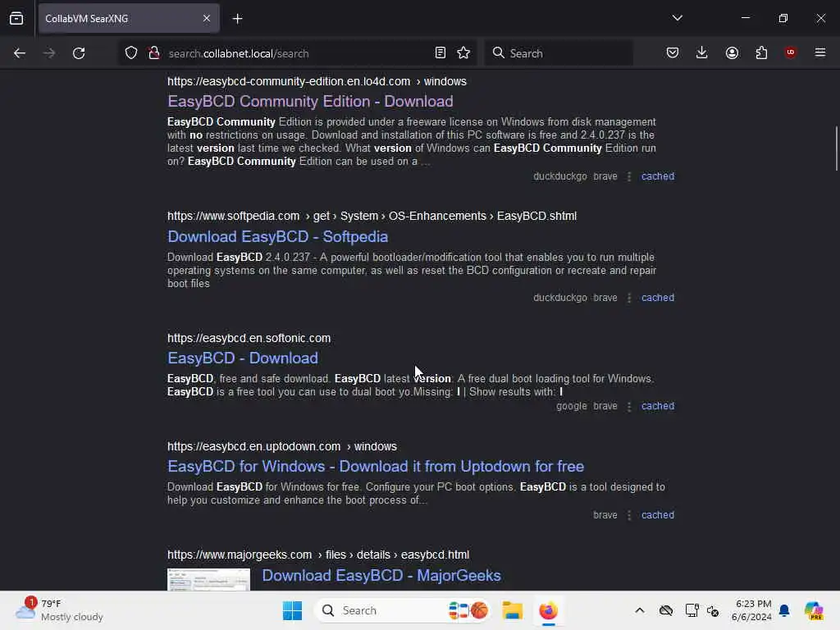Open EasyBCD Community Edition - Download link
This screenshot has height=630, width=840.
[310, 101]
